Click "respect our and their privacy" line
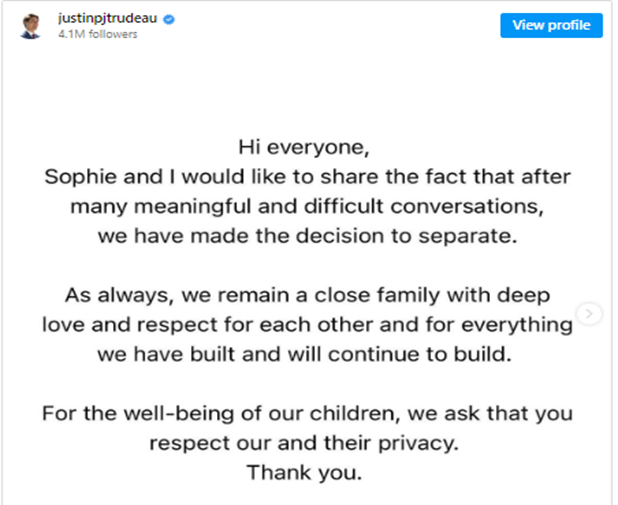Image resolution: width=618 pixels, height=505 pixels. click(x=304, y=443)
